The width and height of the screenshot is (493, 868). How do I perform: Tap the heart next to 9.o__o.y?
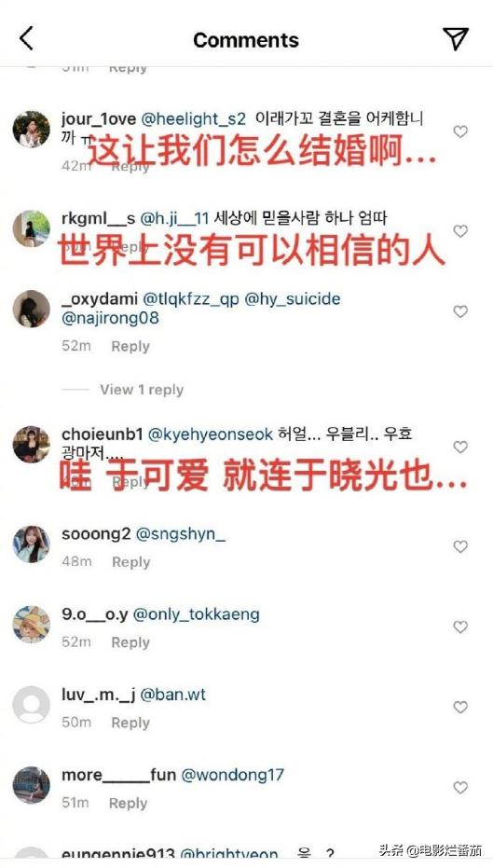pyautogui.click(x=460, y=627)
